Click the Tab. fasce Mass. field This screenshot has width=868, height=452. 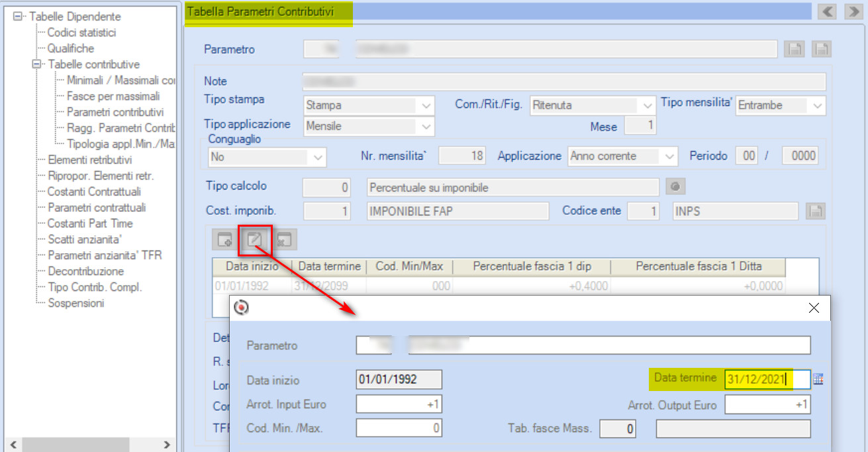tap(618, 429)
